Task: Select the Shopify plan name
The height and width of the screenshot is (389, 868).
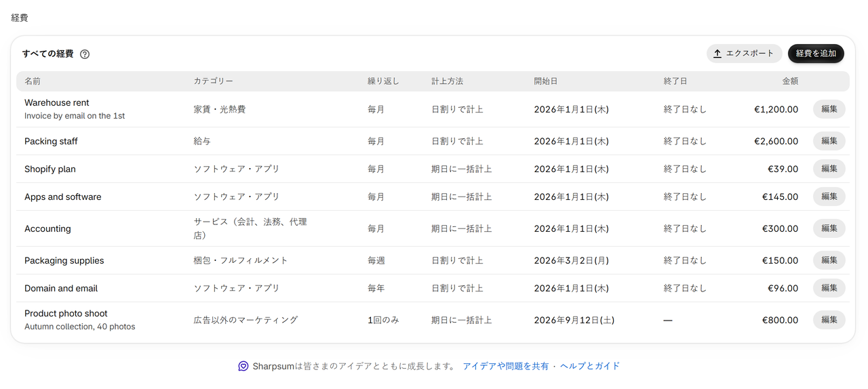Action: pyautogui.click(x=50, y=169)
